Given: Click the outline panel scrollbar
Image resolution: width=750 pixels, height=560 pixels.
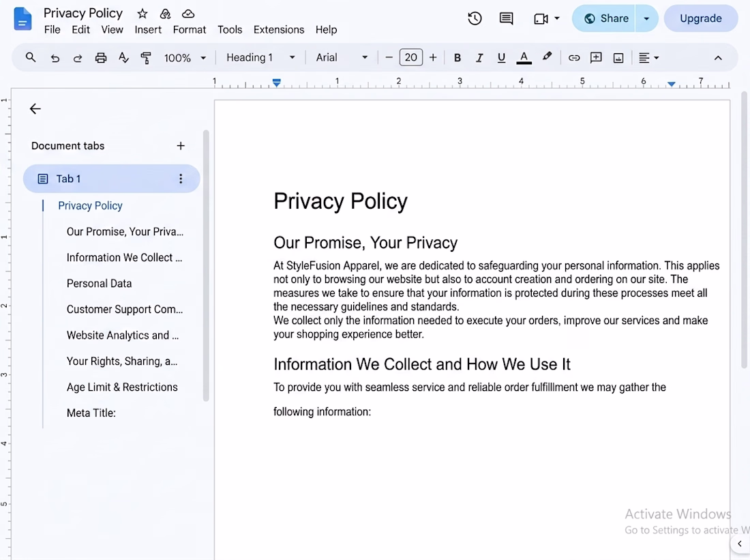Looking at the screenshot, I should [x=206, y=265].
